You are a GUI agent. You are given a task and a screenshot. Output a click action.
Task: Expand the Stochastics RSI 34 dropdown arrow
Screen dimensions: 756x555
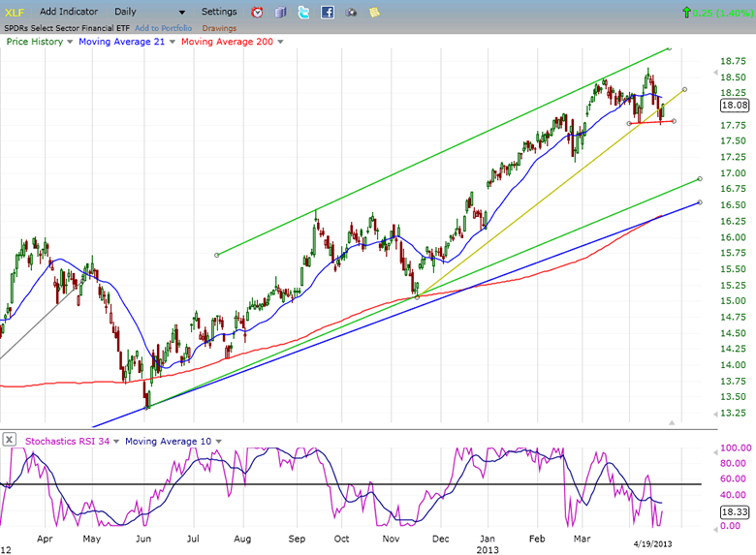point(116,442)
